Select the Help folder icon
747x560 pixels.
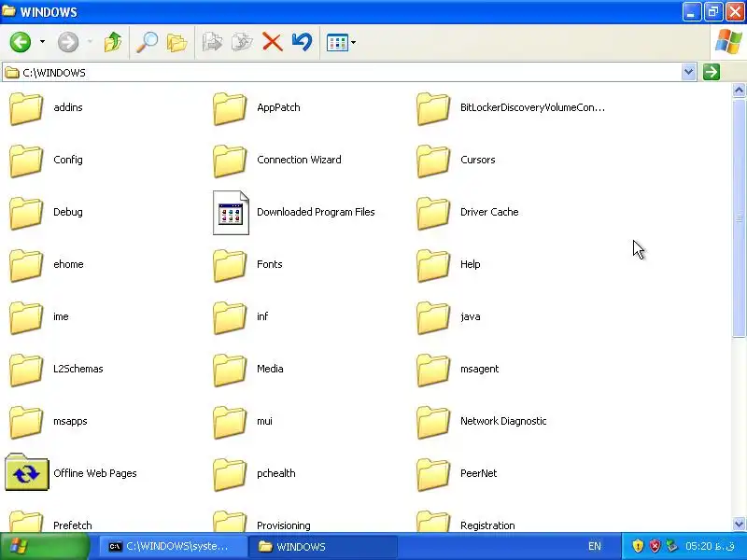(433, 266)
